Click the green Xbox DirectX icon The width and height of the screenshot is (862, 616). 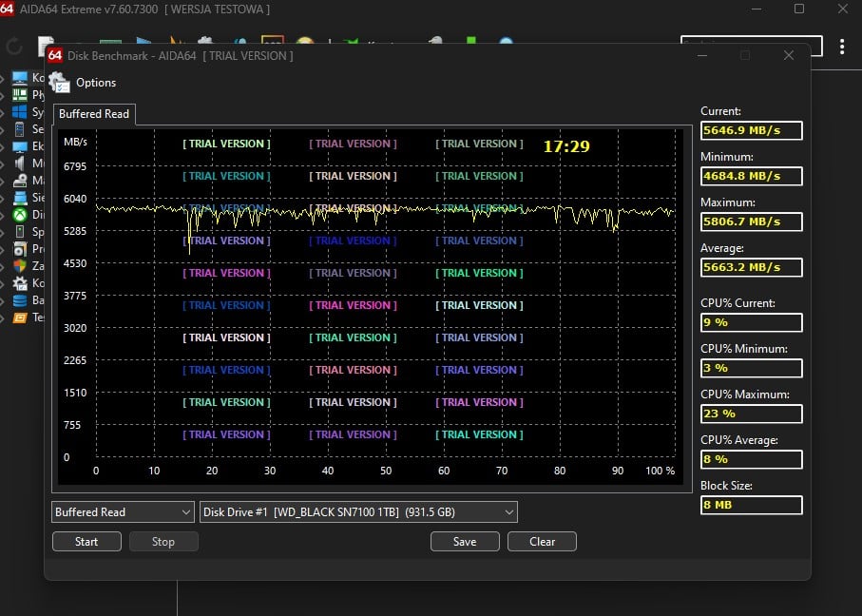point(19,215)
